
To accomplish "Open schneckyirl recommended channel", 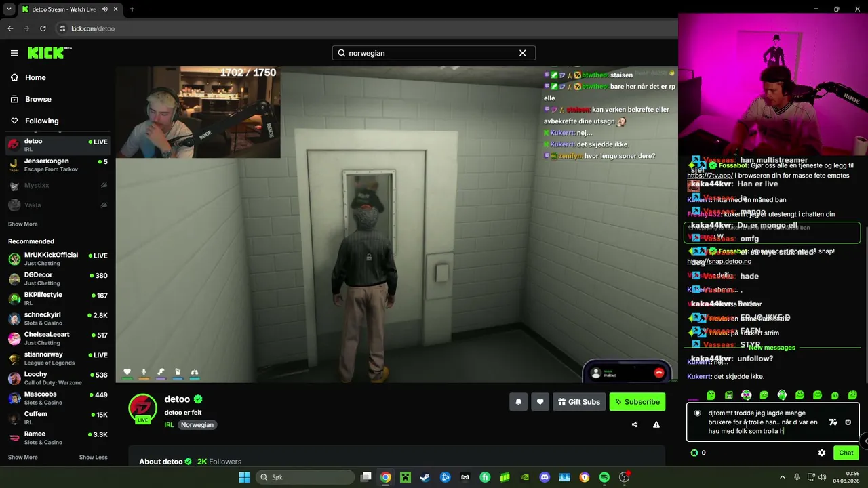I will coord(58,319).
